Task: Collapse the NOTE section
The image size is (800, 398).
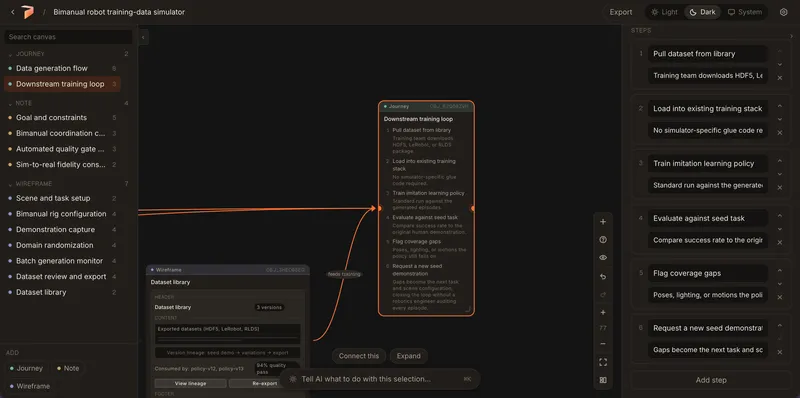Action: [x=10, y=104]
